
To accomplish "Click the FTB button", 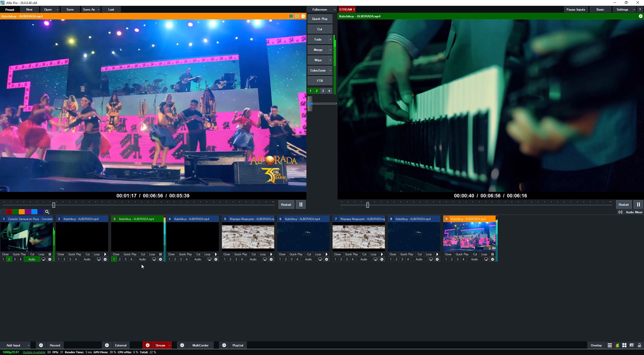I will 320,81.
